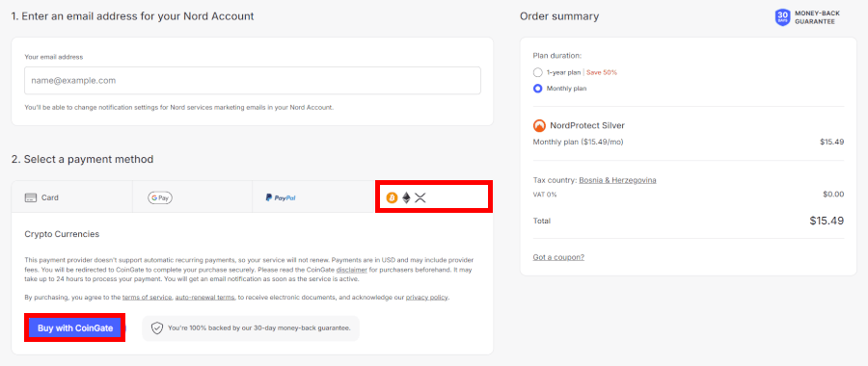Click the orange NordProtect logo icon
Screen dimensions: 868x366
coord(539,125)
